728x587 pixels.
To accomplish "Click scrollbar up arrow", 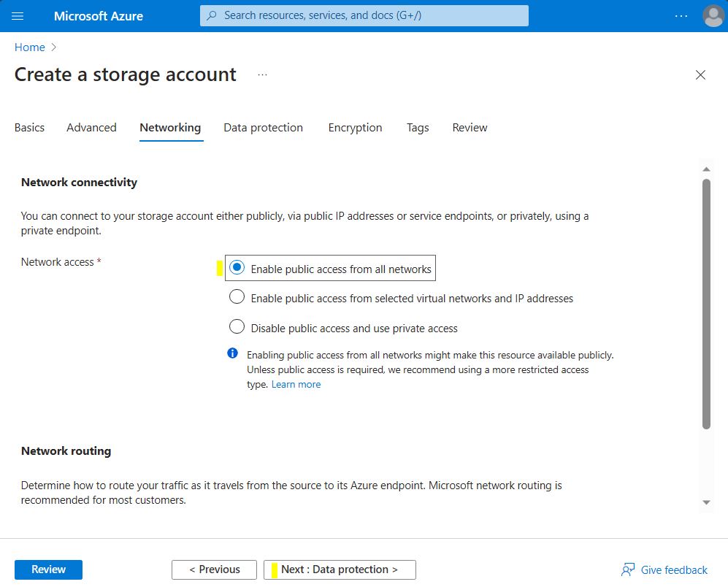I will point(706,169).
